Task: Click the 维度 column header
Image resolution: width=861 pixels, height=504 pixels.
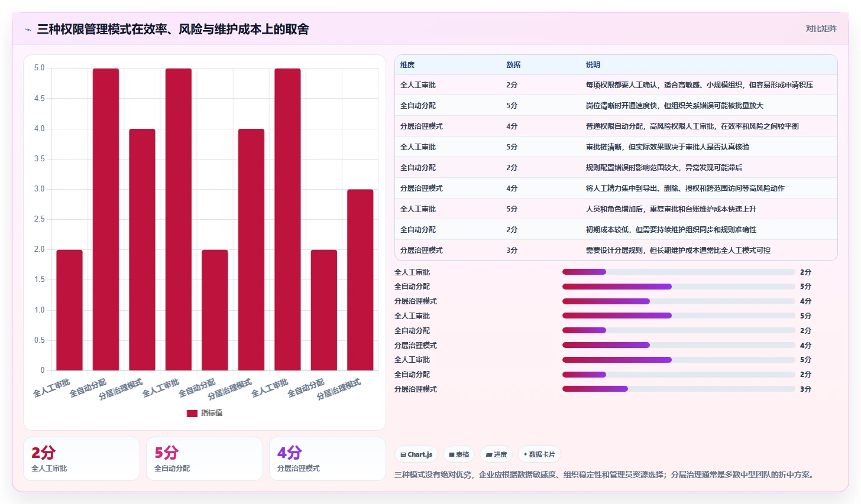Action: pyautogui.click(x=407, y=65)
